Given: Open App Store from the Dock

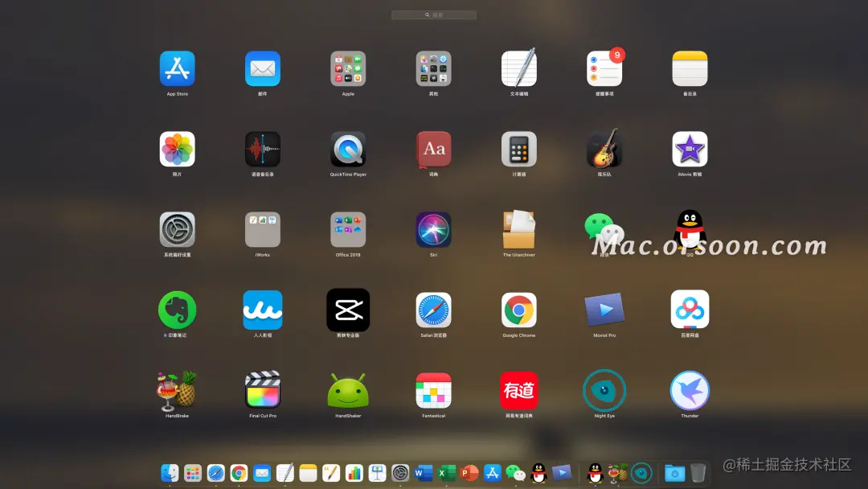Looking at the screenshot, I should pyautogui.click(x=492, y=473).
